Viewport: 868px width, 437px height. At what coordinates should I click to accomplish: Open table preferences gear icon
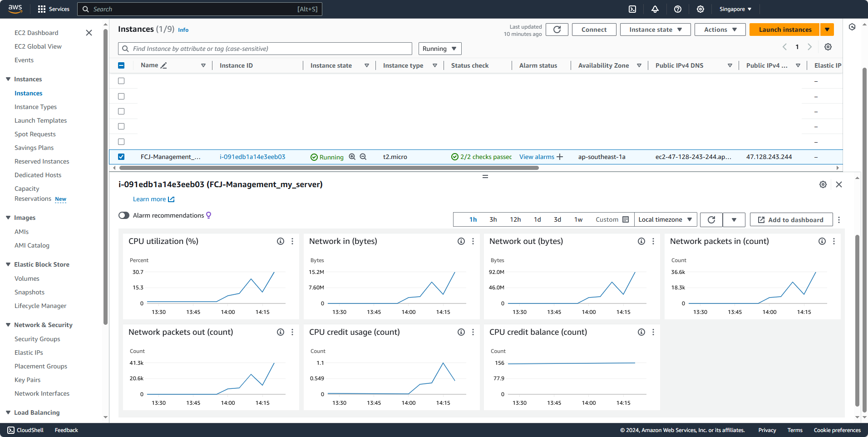828,47
